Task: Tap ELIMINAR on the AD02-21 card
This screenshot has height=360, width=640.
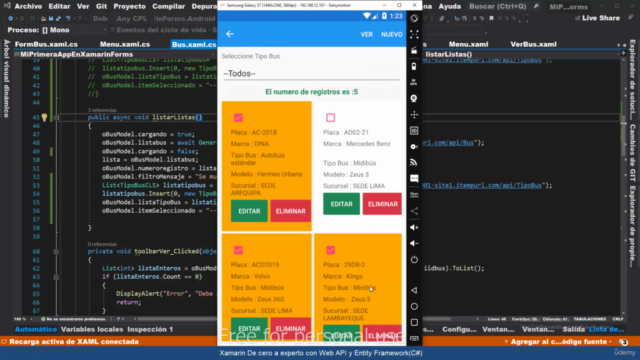Action: coord(382,204)
